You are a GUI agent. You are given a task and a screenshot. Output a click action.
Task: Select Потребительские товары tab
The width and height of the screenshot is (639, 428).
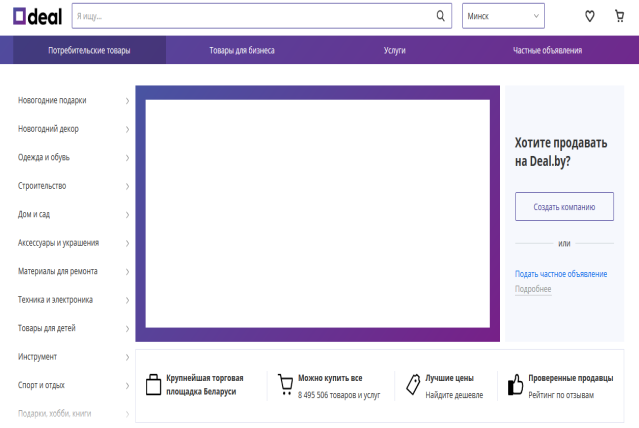[89, 50]
